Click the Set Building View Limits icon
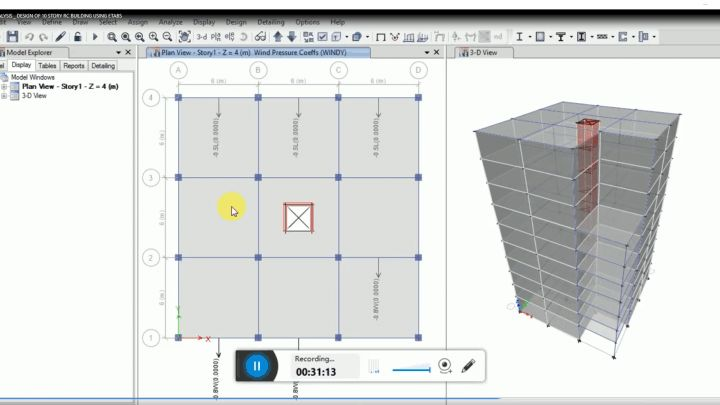720x405 pixels. pos(337,37)
